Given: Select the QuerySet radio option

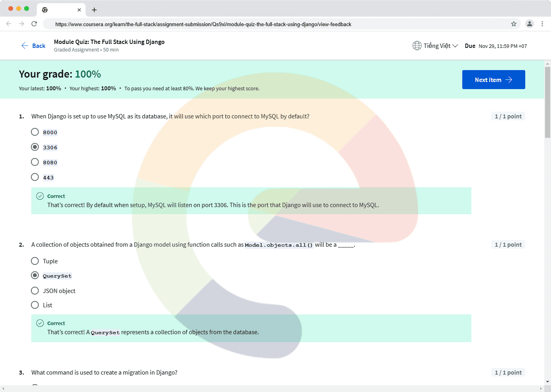Looking at the screenshot, I should tap(35, 275).
